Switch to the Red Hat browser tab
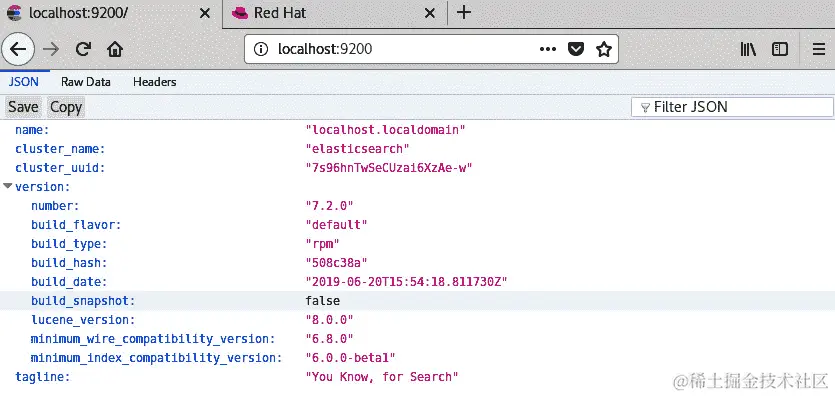This screenshot has height=397, width=835. click(334, 13)
